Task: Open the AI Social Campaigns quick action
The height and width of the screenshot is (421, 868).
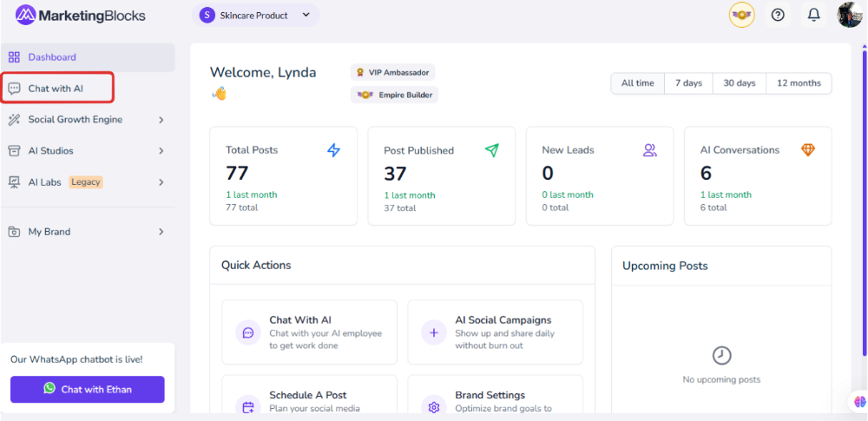Action: coord(495,332)
